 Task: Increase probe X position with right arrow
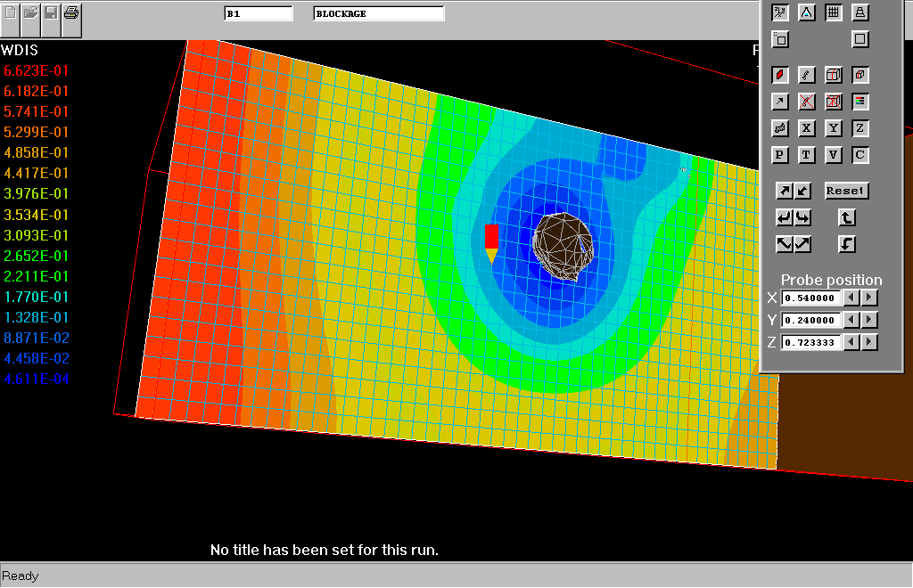[869, 298]
